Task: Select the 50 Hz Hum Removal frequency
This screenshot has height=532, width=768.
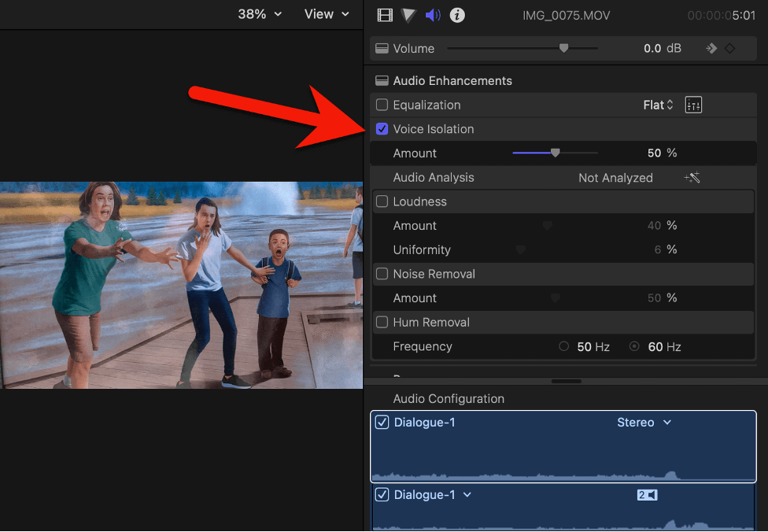Action: pos(563,346)
